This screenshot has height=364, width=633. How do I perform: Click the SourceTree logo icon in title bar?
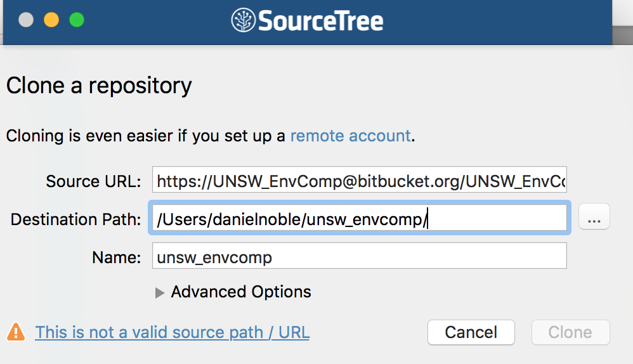click(243, 20)
